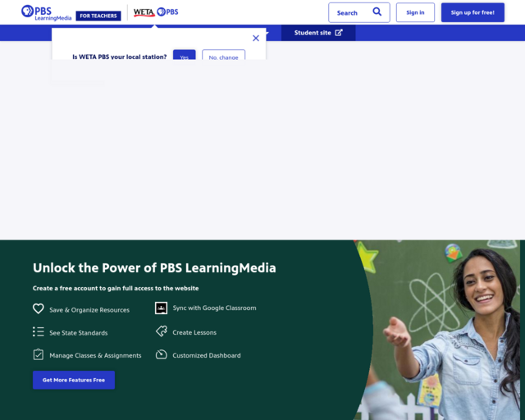525x420 pixels.
Task: Choose No, change station button
Action: click(223, 56)
